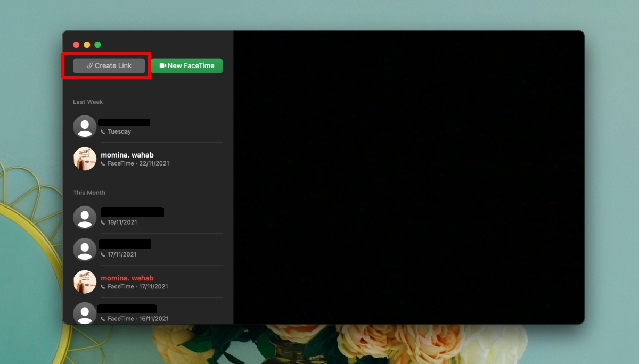This screenshot has height=364, width=639.
Task: Select the 19/11/2021 call entry
Action: pyautogui.click(x=148, y=217)
